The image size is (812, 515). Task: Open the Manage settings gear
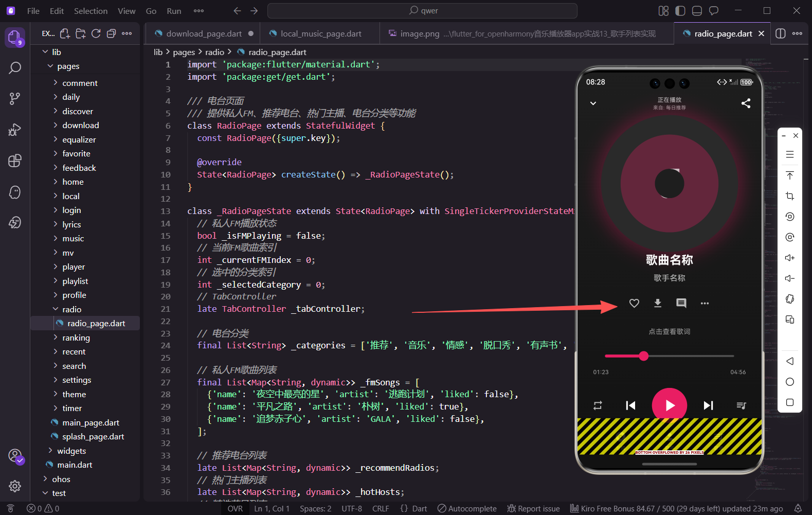pos(15,486)
